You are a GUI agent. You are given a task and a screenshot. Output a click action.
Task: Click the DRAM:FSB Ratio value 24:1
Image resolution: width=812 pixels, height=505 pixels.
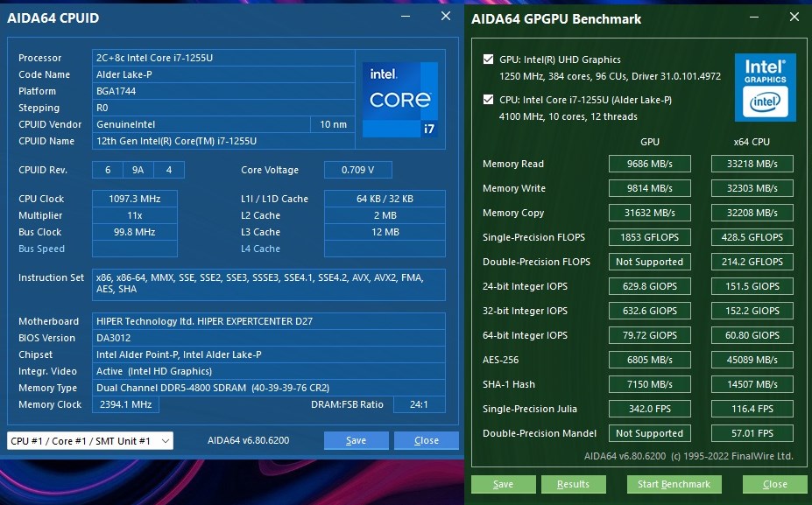(419, 404)
